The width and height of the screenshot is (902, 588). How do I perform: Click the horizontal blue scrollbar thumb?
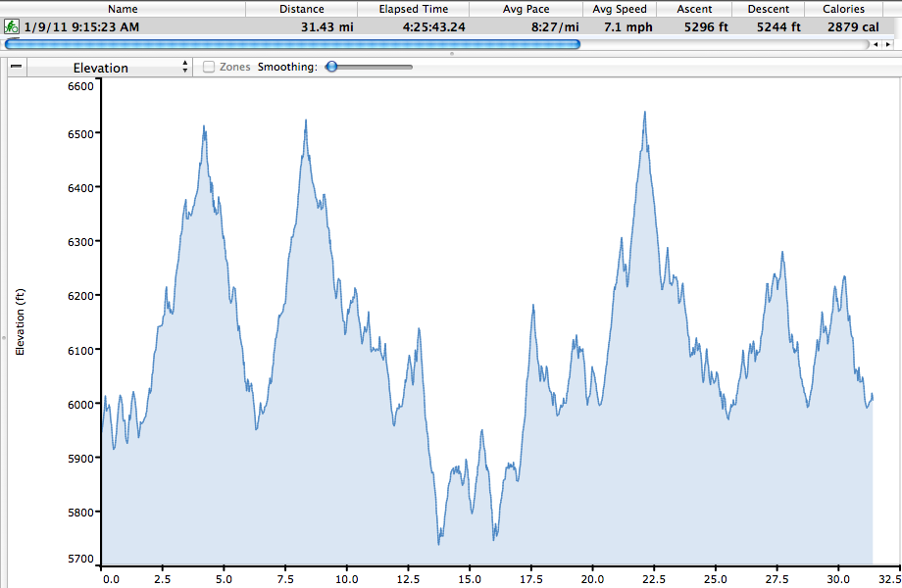pos(292,44)
